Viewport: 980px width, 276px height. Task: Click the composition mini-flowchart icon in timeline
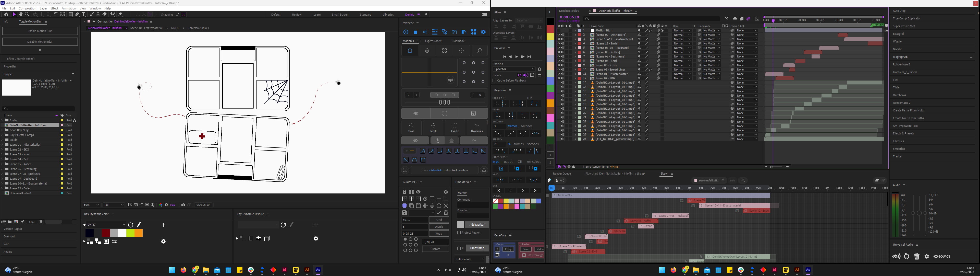click(x=727, y=19)
